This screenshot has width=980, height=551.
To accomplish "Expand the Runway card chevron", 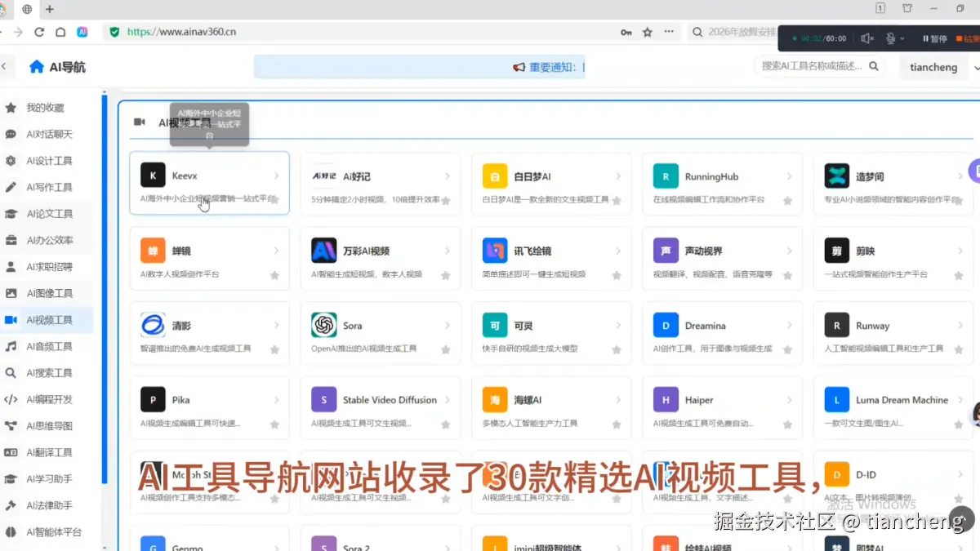I will click(x=961, y=325).
